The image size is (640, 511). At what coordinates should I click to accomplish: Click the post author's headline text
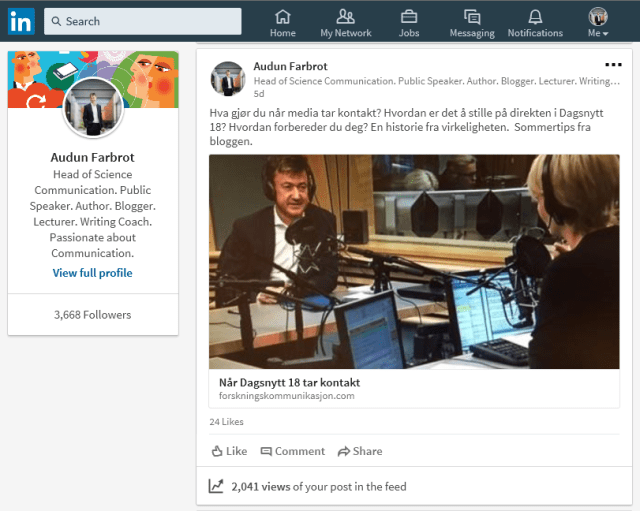pyautogui.click(x=437, y=81)
